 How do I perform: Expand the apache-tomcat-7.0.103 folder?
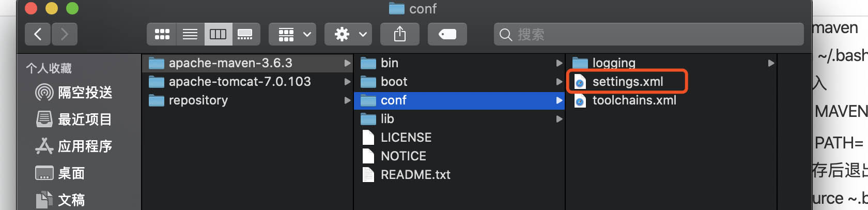pos(240,82)
